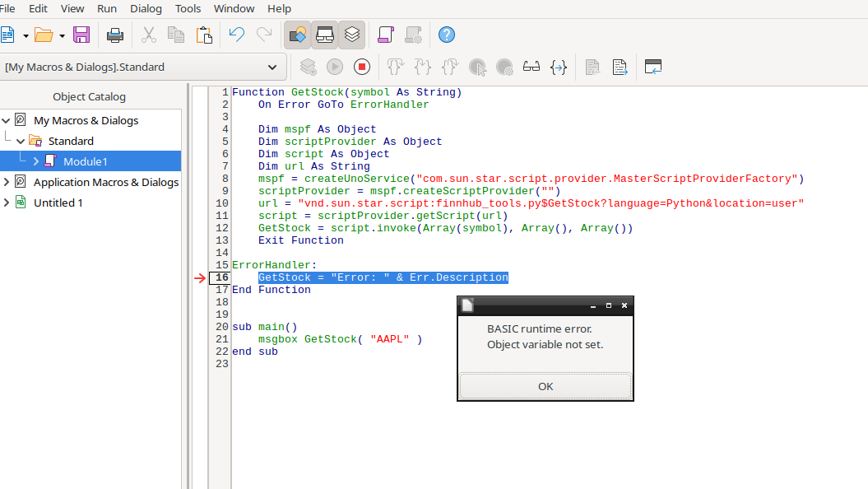The image size is (868, 489).
Task: Open the Tools menu
Action: click(188, 8)
